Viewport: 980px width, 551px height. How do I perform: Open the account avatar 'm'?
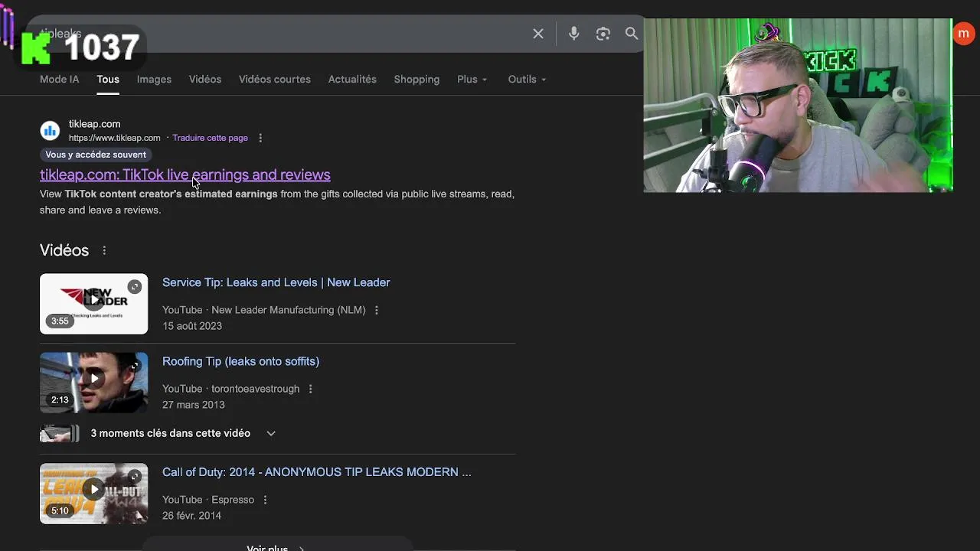963,34
